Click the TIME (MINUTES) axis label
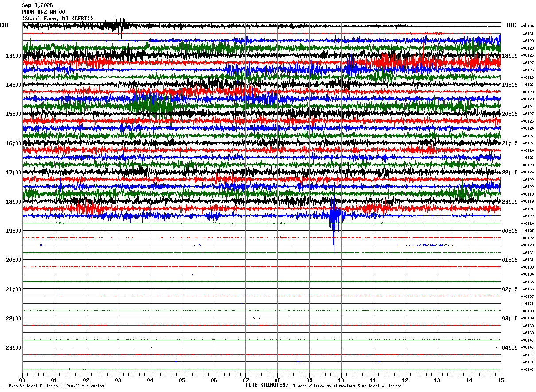The image size is (536, 392). pos(267,385)
